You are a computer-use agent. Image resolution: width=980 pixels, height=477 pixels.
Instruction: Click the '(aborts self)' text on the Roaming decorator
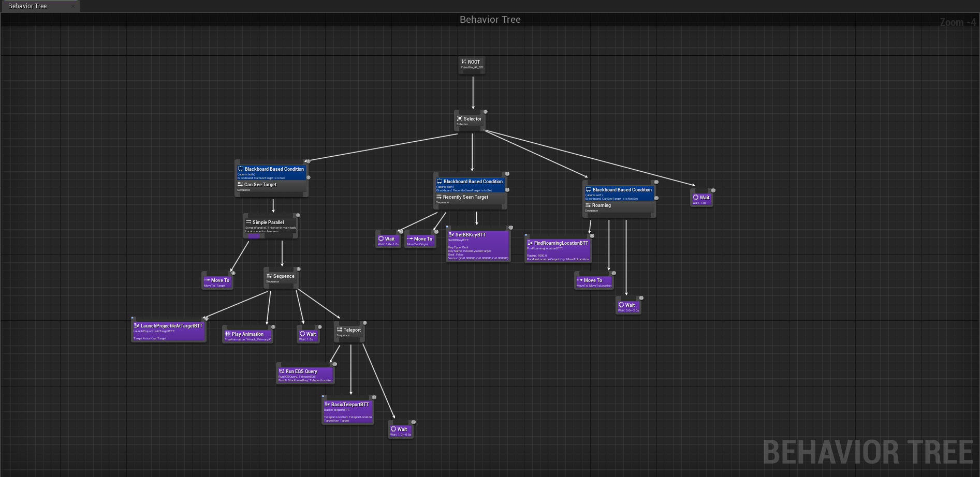594,195
